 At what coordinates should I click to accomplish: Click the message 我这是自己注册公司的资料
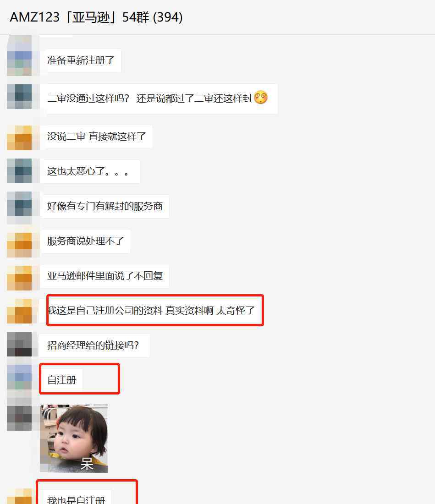pyautogui.click(x=151, y=311)
